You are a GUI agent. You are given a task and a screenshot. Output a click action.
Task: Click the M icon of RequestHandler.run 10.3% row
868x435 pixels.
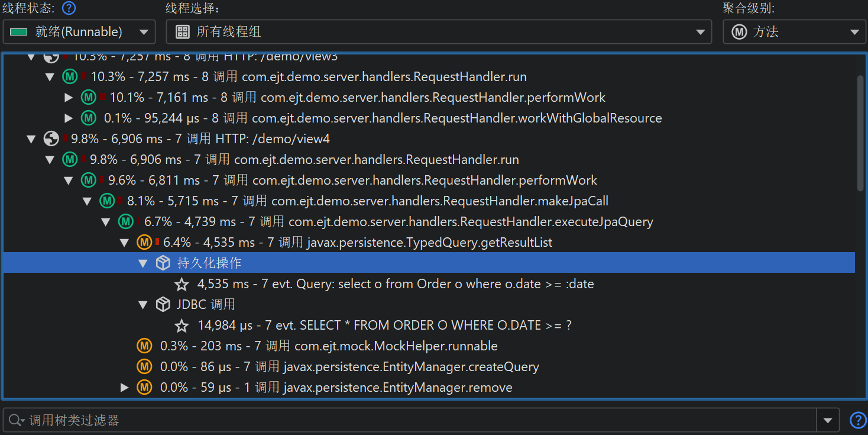(70, 77)
